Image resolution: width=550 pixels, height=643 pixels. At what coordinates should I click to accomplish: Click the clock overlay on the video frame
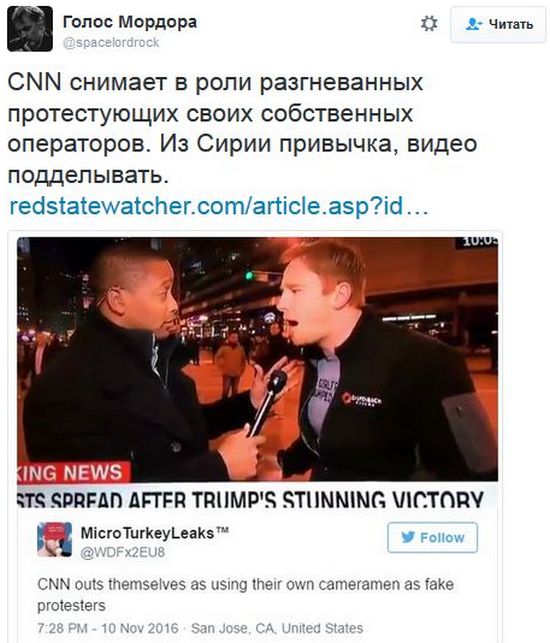(478, 242)
